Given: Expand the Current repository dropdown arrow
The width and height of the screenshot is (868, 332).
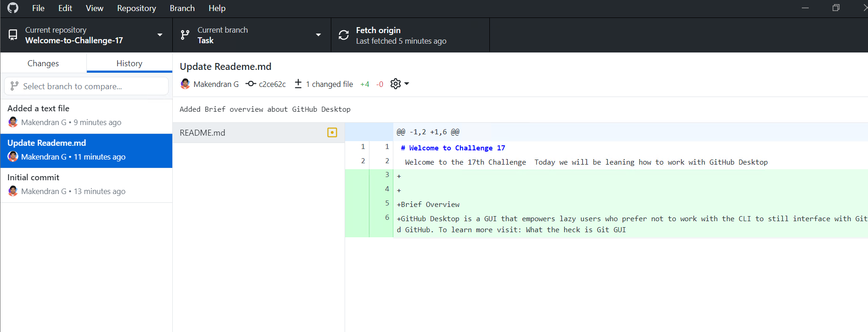Looking at the screenshot, I should (x=160, y=35).
